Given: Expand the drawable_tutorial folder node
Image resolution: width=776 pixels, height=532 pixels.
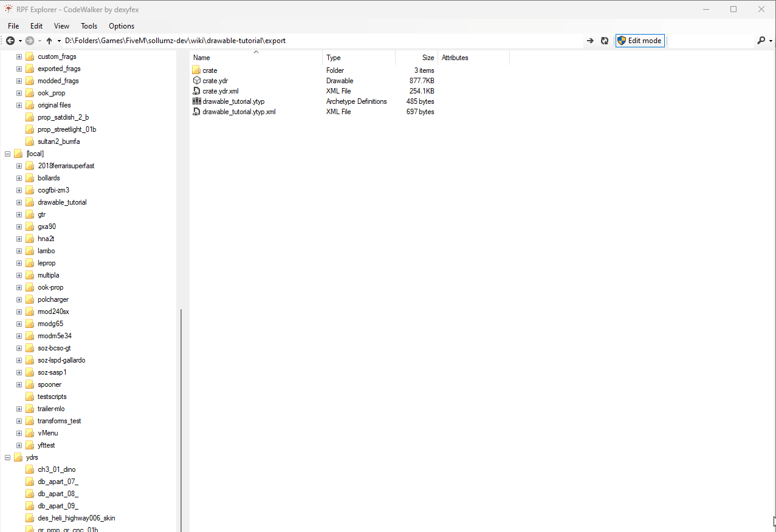Looking at the screenshot, I should [x=19, y=202].
